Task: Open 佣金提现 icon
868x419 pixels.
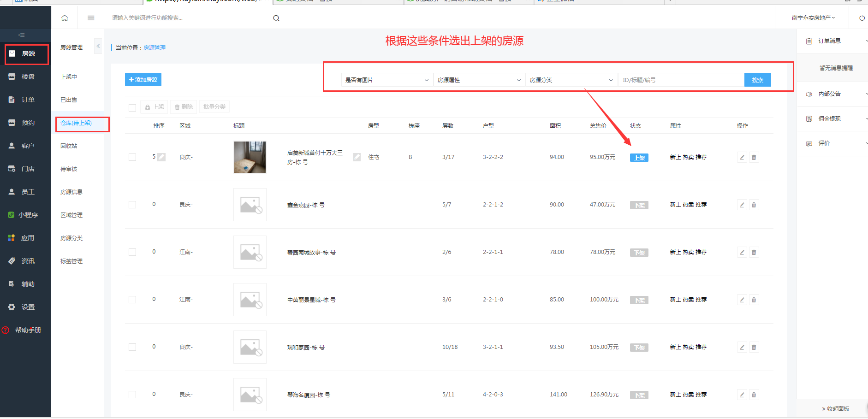Action: 809,119
